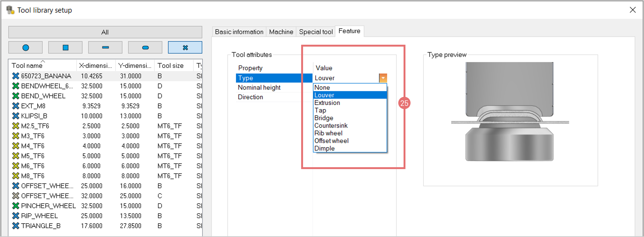644x237 pixels.
Task: Filter tools by square shape icon
Action: pyautogui.click(x=65, y=48)
